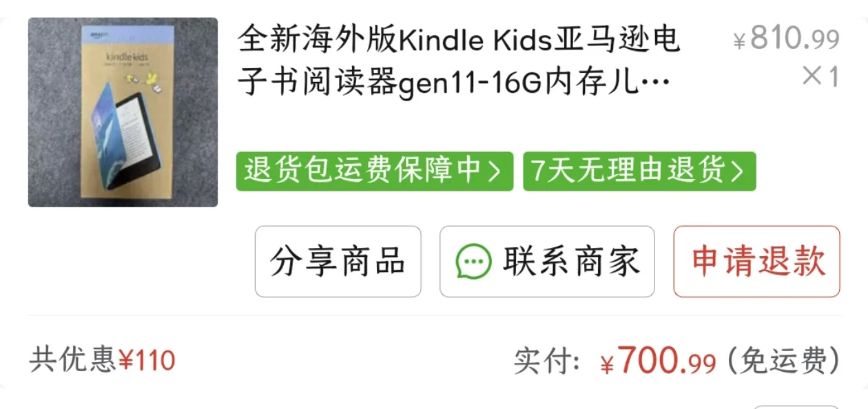Image resolution: width=868 pixels, height=409 pixels.
Task: Tap the red ¥110 discount amount
Action: [147, 360]
